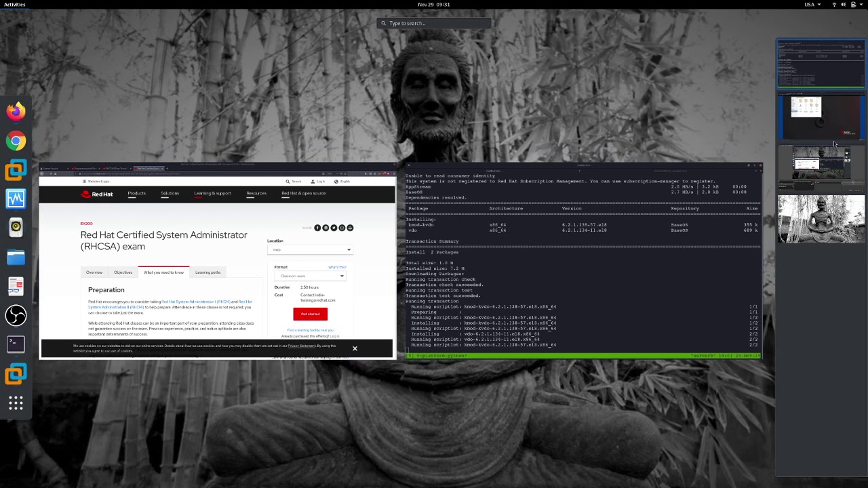This screenshot has height=488, width=868.
Task: Open the Resources menu
Action: (x=256, y=194)
